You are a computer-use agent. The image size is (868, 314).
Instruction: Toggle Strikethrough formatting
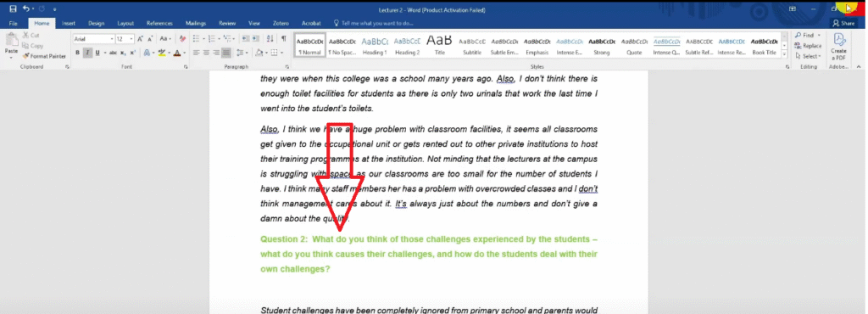113,53
